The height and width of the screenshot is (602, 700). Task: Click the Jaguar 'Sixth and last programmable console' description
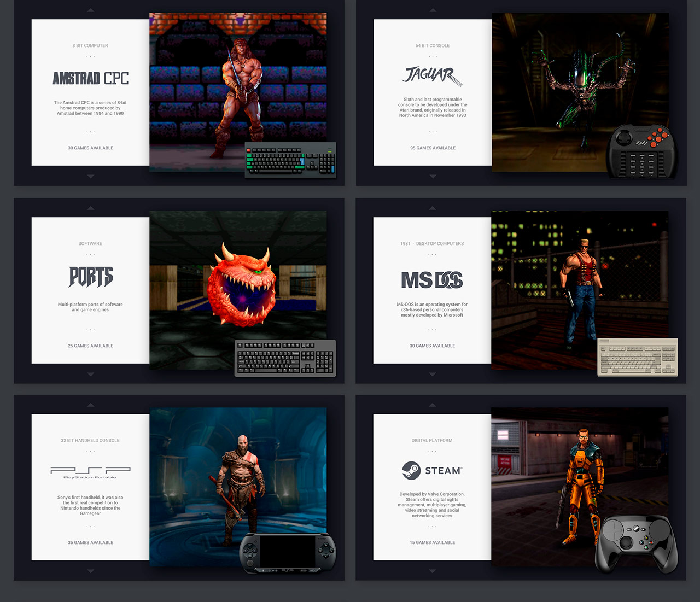pos(433,108)
